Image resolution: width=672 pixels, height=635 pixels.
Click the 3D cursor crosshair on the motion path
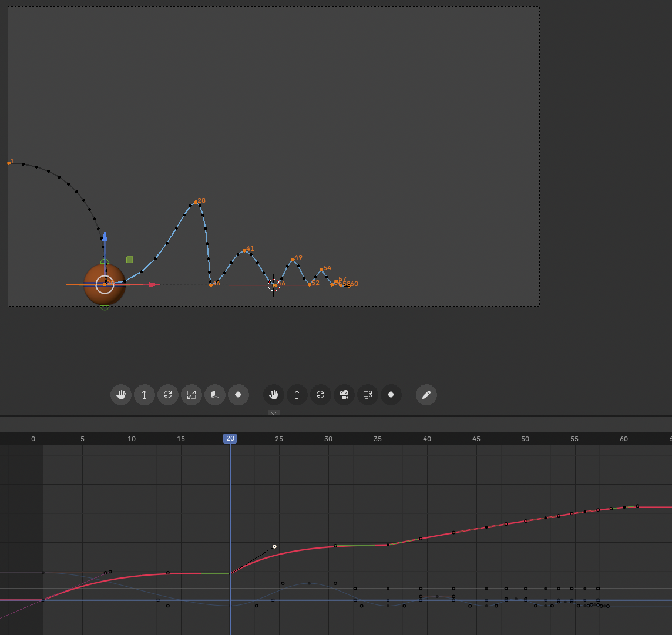pyautogui.click(x=273, y=285)
